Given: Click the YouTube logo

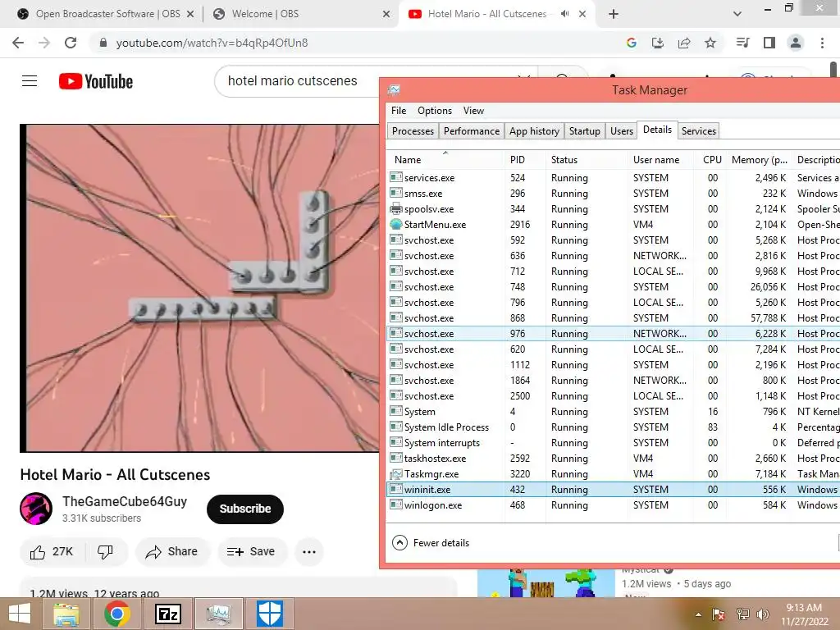Looking at the screenshot, I should click(96, 81).
